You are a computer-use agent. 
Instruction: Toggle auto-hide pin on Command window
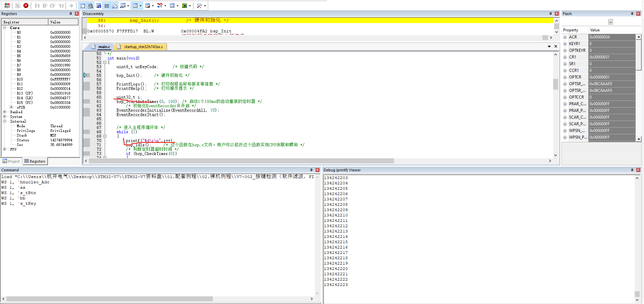click(x=311, y=170)
